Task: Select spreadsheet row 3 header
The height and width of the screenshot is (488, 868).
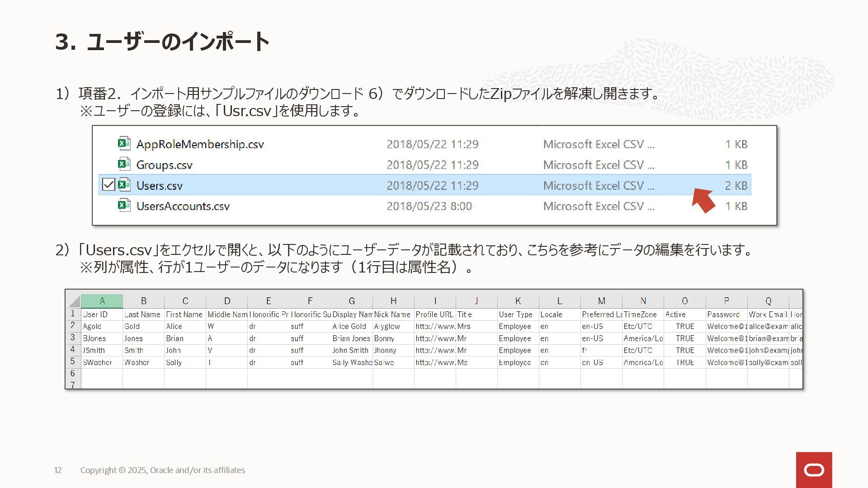Action: (x=73, y=338)
